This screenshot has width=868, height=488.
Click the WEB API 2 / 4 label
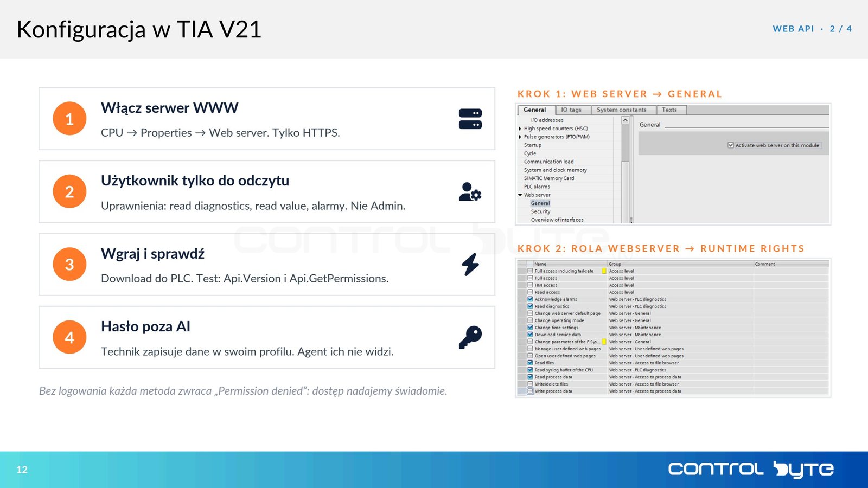point(812,29)
